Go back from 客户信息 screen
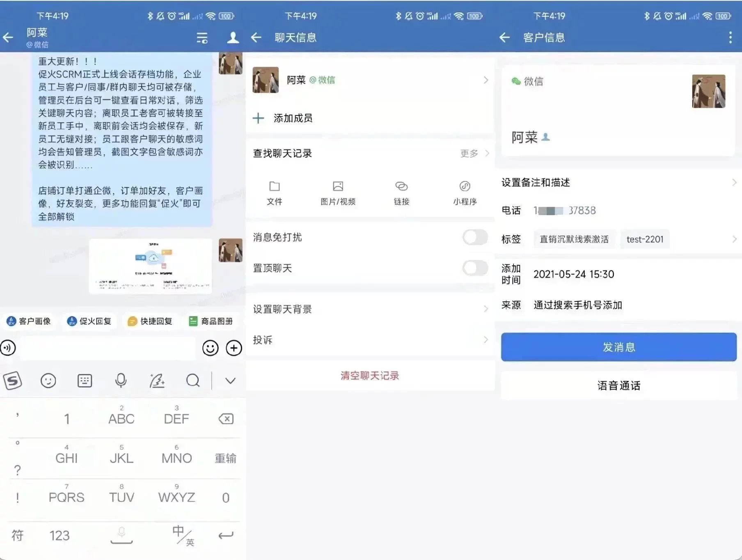This screenshot has width=742, height=560. coord(504,38)
